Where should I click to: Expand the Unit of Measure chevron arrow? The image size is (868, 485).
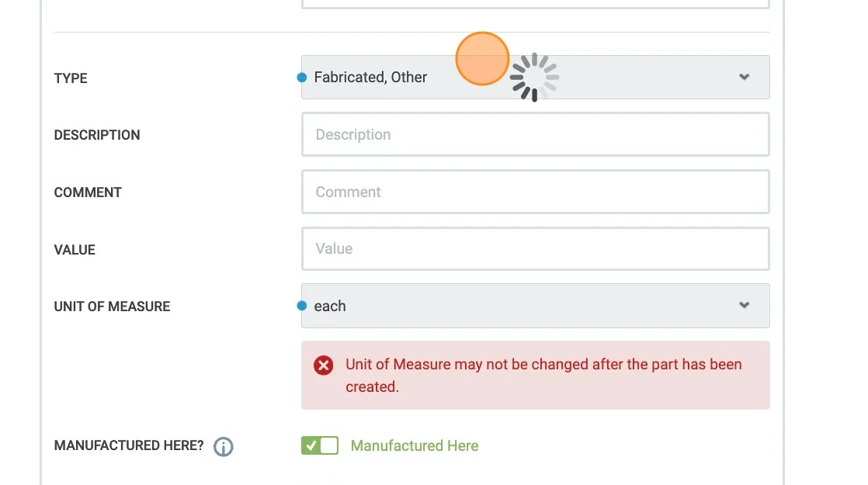coord(745,305)
